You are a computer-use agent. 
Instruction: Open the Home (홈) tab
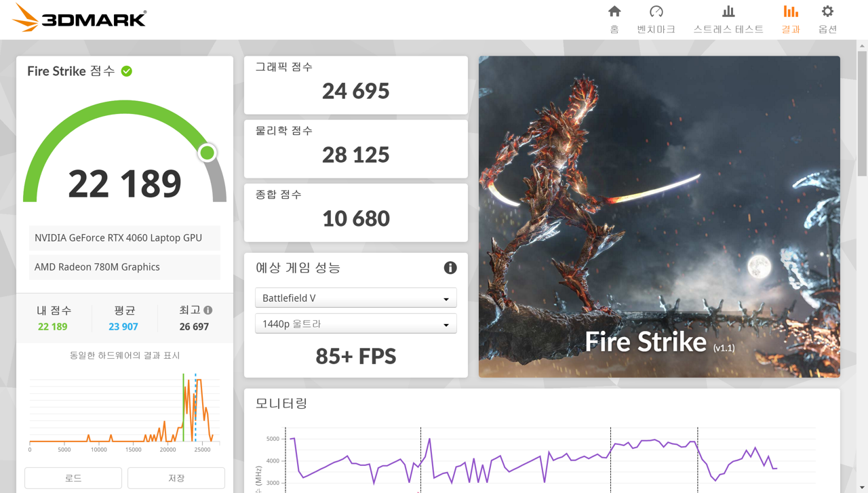coord(614,19)
